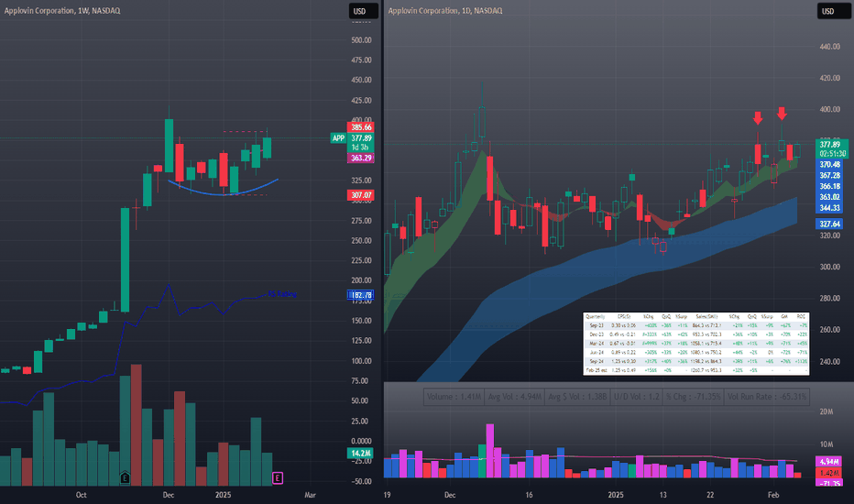Click the 22 date label on daily time axis
This screenshot has height=504, width=854.
(710, 495)
